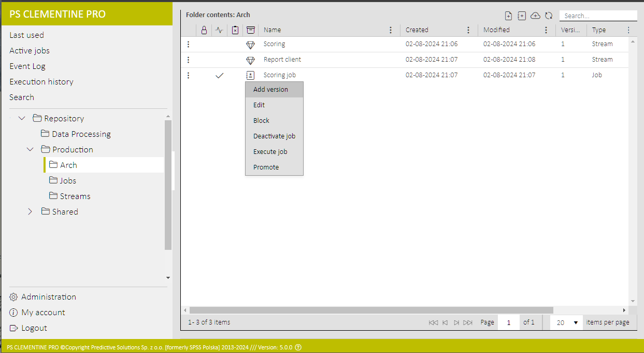
Task: Select Execute job from the context menu
Action: click(x=270, y=152)
